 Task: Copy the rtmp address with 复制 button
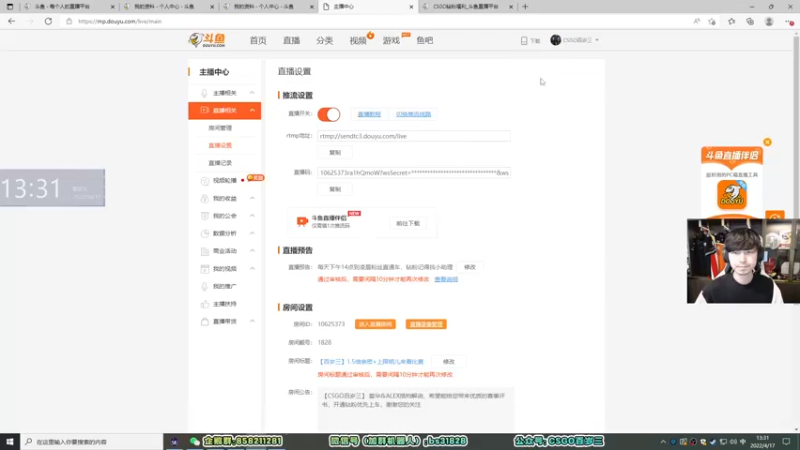(x=335, y=153)
